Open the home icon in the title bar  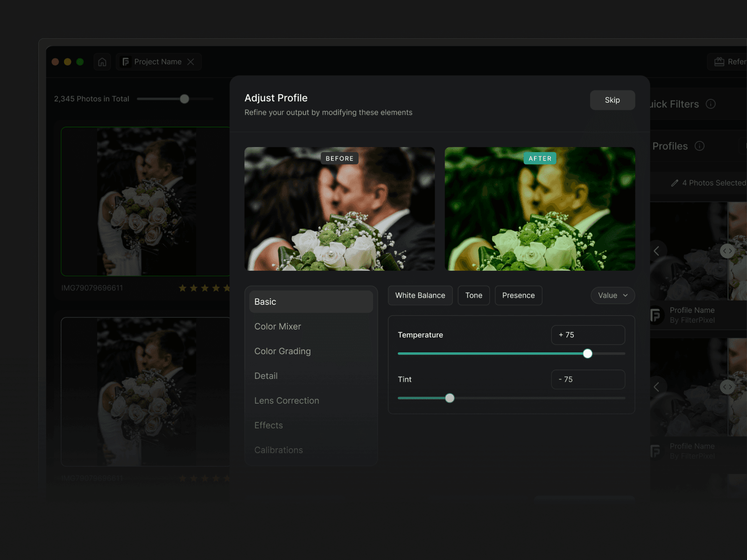coord(102,62)
